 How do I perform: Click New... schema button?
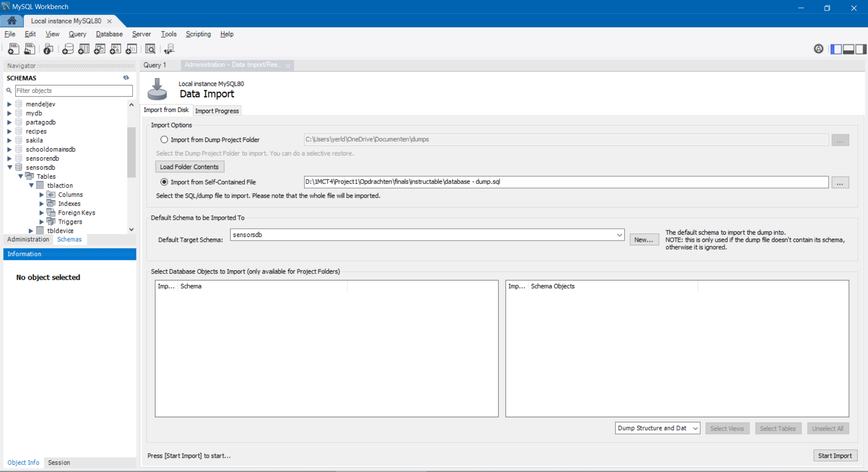click(x=644, y=240)
